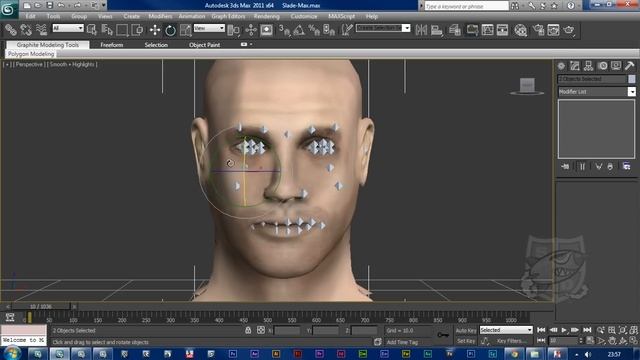This screenshot has height=360, width=640.
Task: Click the time slider showing 10 / 1036
Action: pos(41,306)
